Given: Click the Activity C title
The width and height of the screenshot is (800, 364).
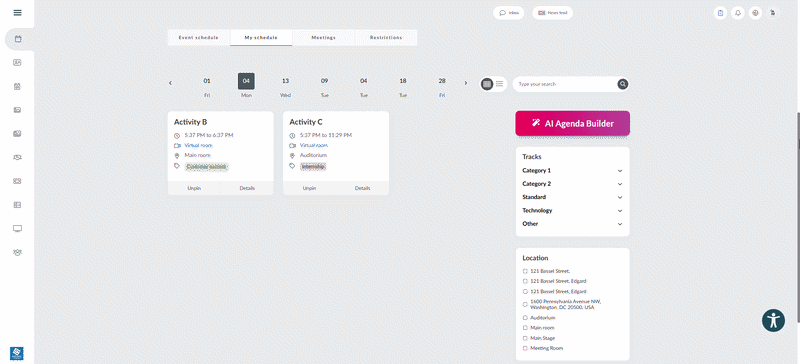Looking at the screenshot, I should [306, 122].
